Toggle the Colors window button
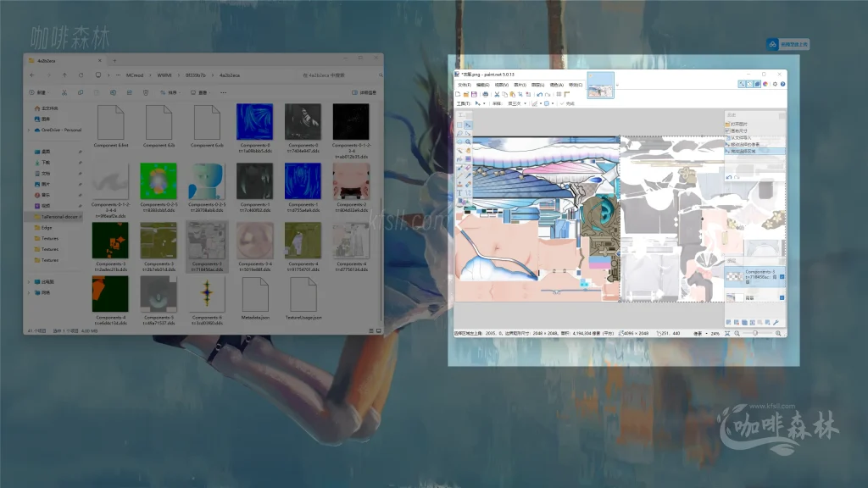This screenshot has width=868, height=488. [x=765, y=84]
